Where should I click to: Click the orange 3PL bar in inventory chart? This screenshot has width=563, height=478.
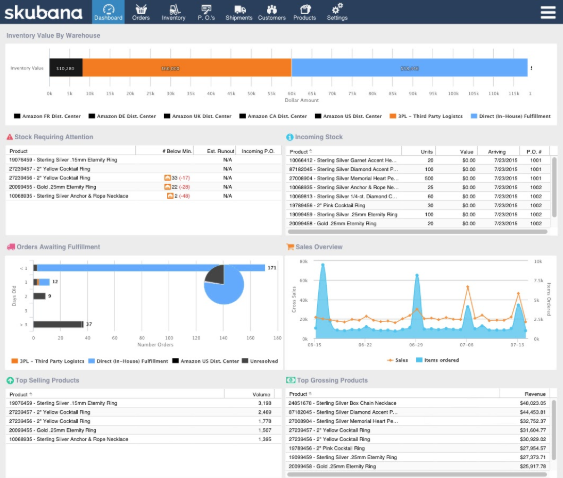pyautogui.click(x=187, y=68)
